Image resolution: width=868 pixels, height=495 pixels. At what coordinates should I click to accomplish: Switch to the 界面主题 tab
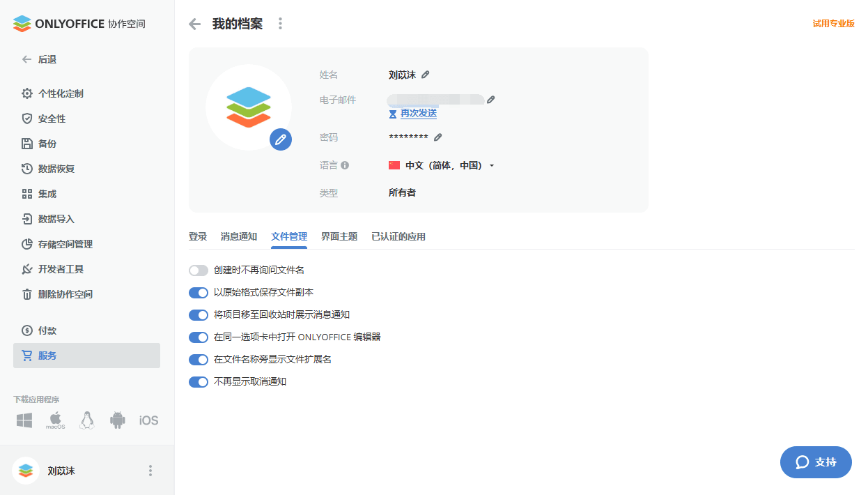pyautogui.click(x=339, y=236)
